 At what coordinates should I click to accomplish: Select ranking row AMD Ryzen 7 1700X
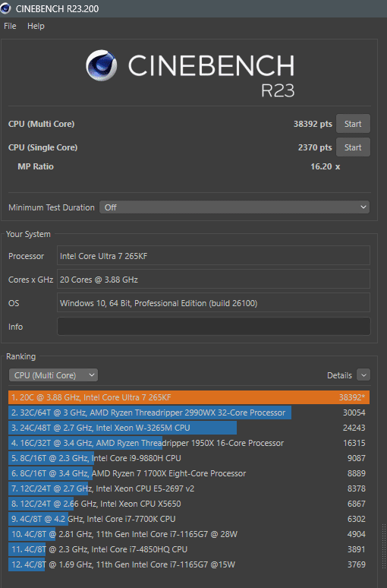click(x=189, y=473)
